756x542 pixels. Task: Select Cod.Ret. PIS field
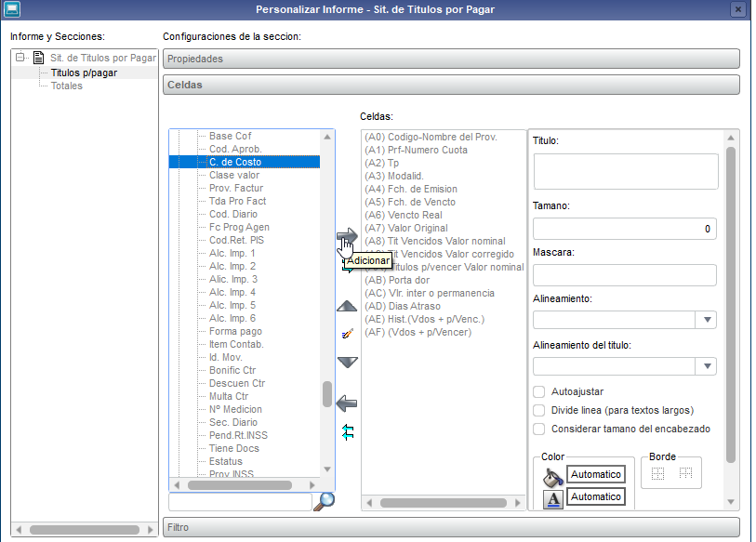(236, 240)
